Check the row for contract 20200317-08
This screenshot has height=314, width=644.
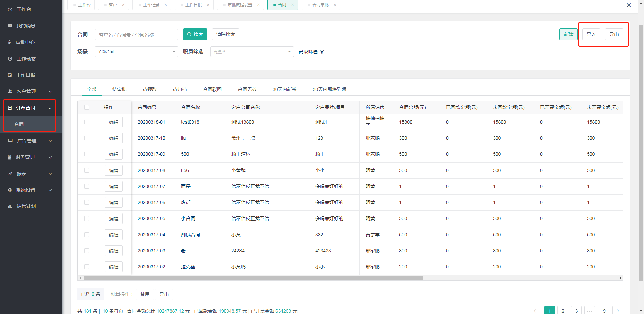(87, 170)
